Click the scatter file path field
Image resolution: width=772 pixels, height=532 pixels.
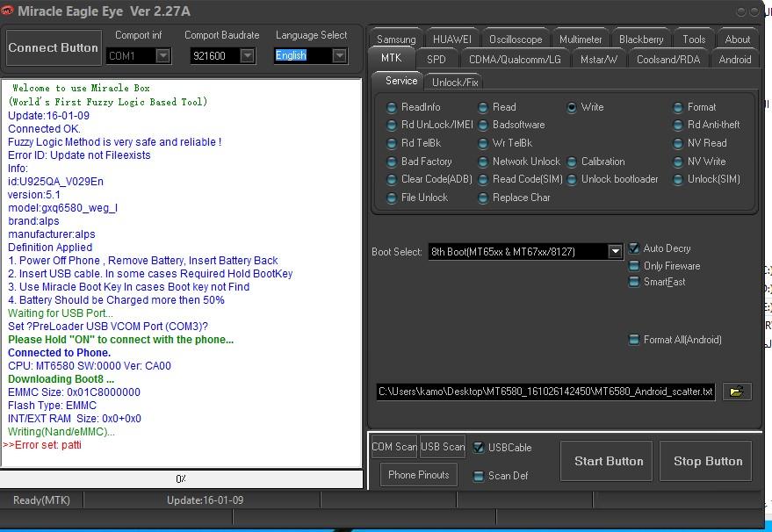(545, 392)
